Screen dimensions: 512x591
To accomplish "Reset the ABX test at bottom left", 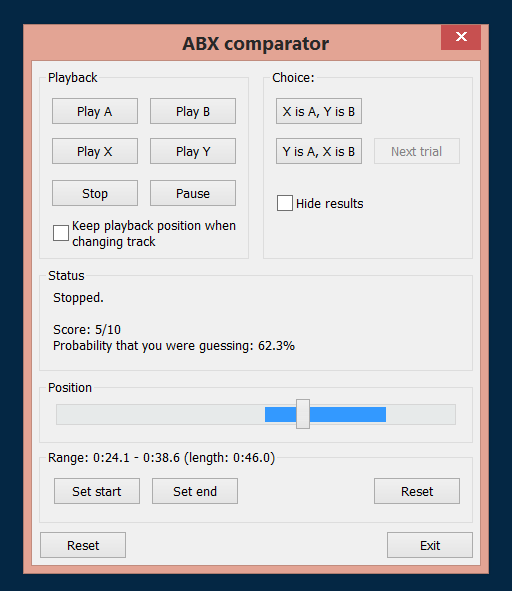I will tap(83, 545).
